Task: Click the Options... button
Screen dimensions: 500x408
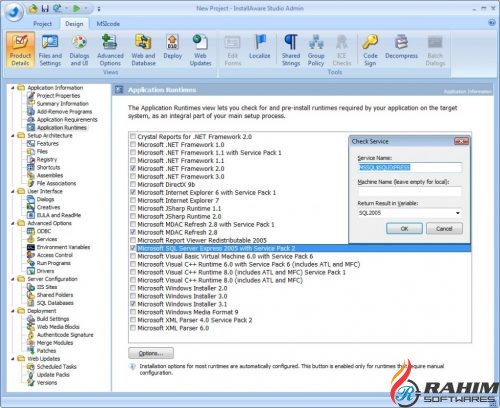Action: 151,353
